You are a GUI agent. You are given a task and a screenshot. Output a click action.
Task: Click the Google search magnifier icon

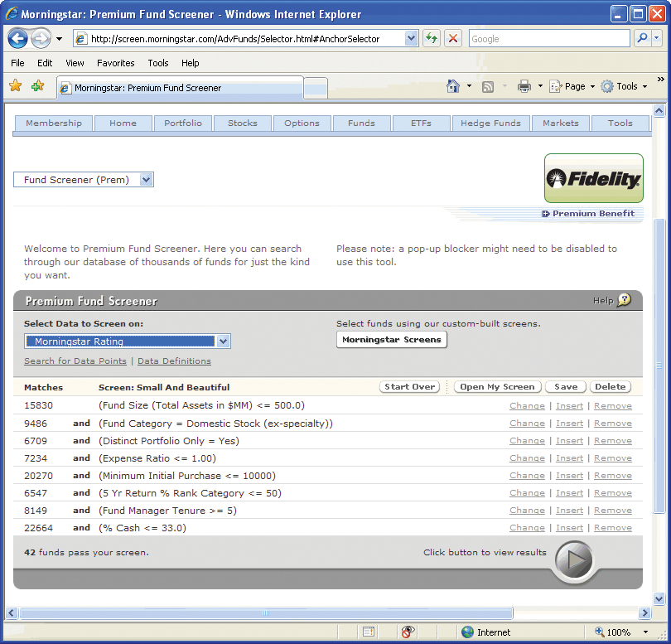point(642,38)
